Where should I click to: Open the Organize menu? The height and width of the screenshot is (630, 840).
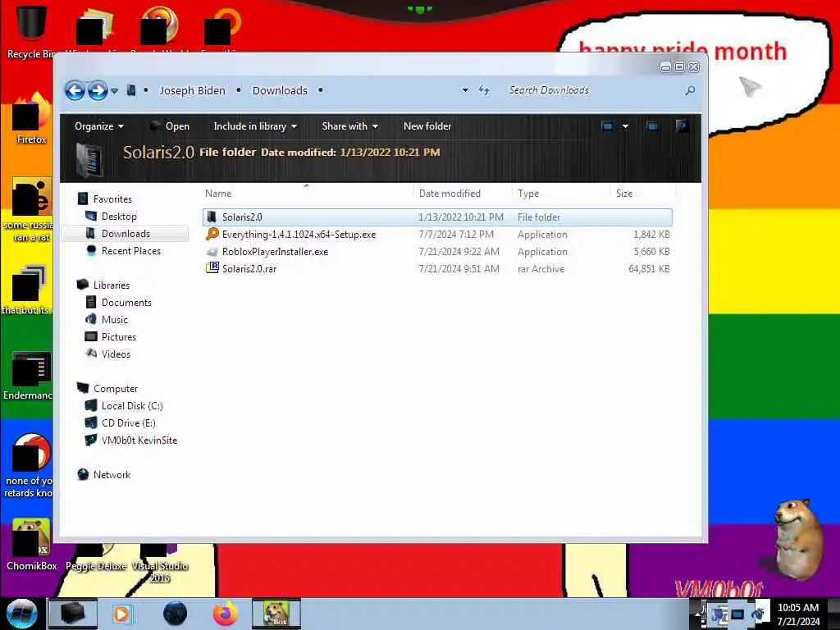[x=99, y=126]
